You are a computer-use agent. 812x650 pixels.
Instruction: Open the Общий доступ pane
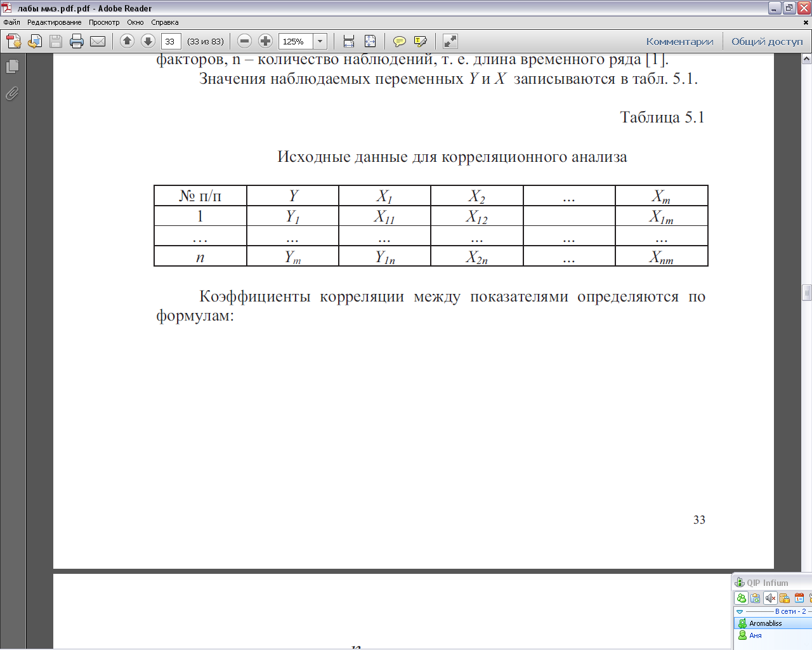pos(767,42)
